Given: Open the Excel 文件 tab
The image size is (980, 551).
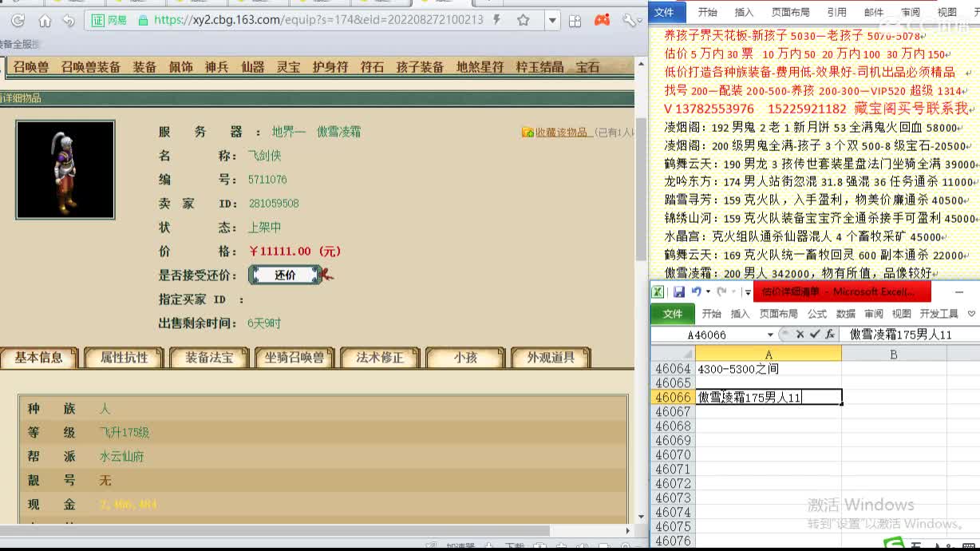Looking at the screenshot, I should (673, 314).
